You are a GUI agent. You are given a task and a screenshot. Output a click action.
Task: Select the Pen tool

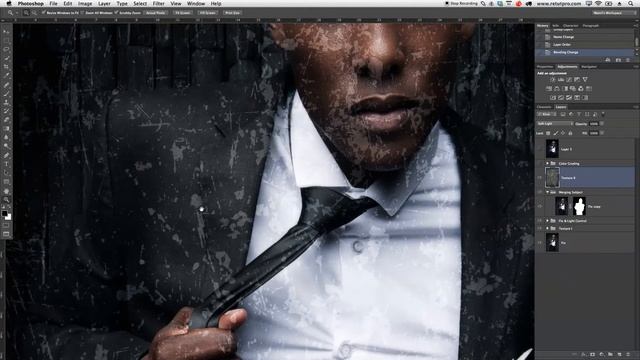coord(6,155)
